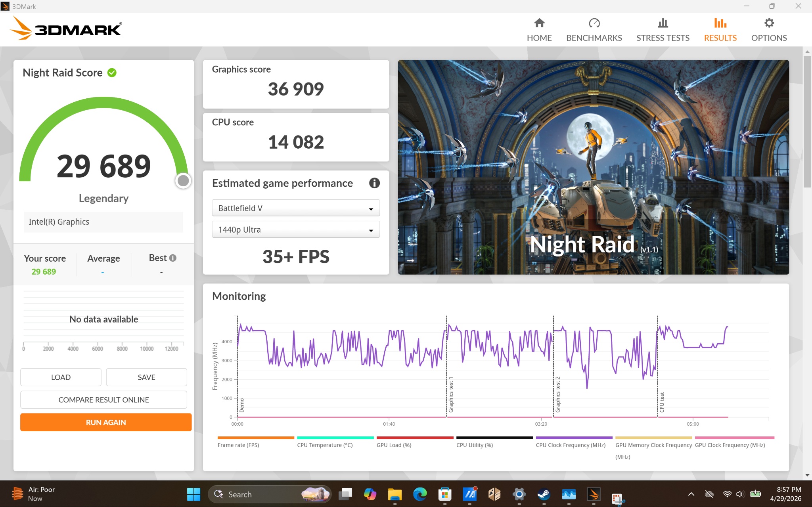Click the volume speaker tray icon
Image resolution: width=812 pixels, height=507 pixels.
pyautogui.click(x=739, y=494)
